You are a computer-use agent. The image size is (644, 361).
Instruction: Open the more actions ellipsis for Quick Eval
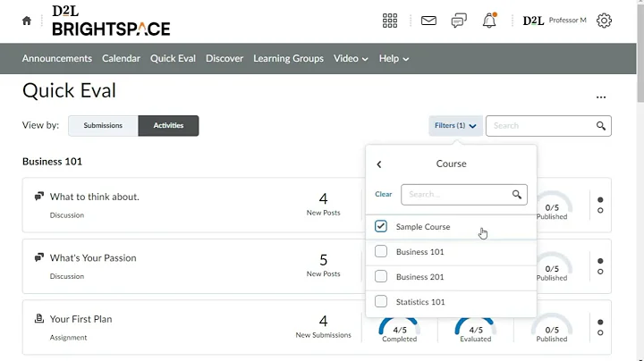click(601, 97)
